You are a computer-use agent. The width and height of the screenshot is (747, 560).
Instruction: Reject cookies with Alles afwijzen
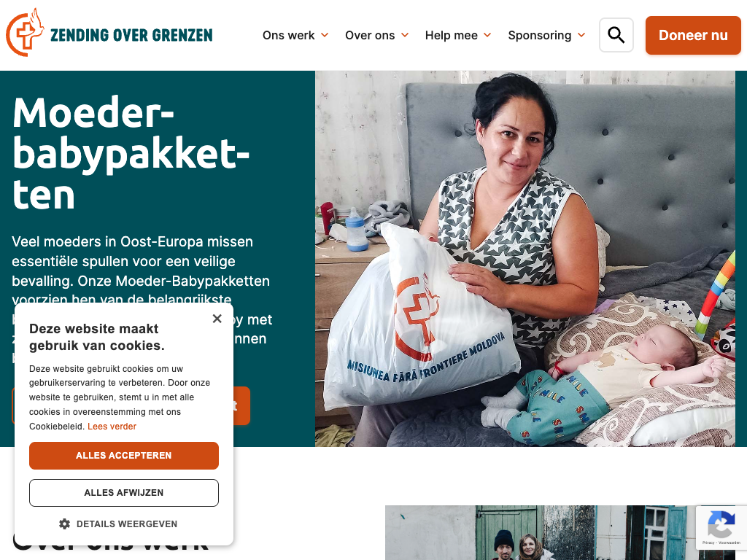coord(124,493)
